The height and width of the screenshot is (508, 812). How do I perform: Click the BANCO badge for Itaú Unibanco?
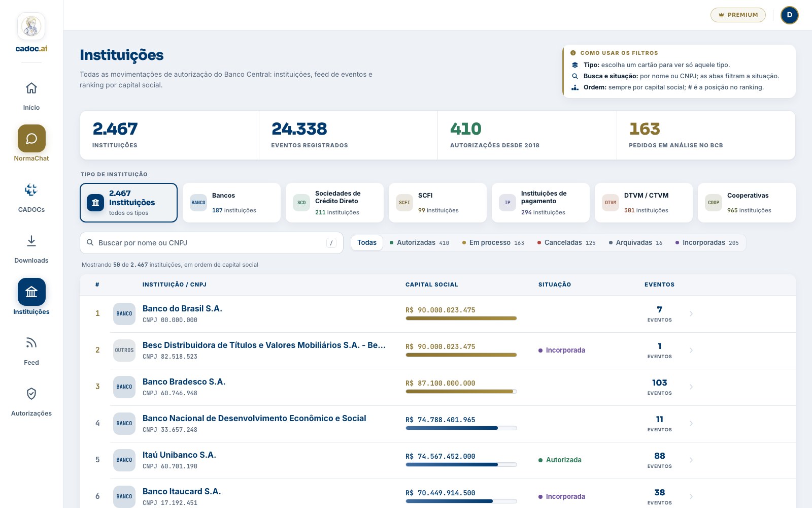pos(124,460)
